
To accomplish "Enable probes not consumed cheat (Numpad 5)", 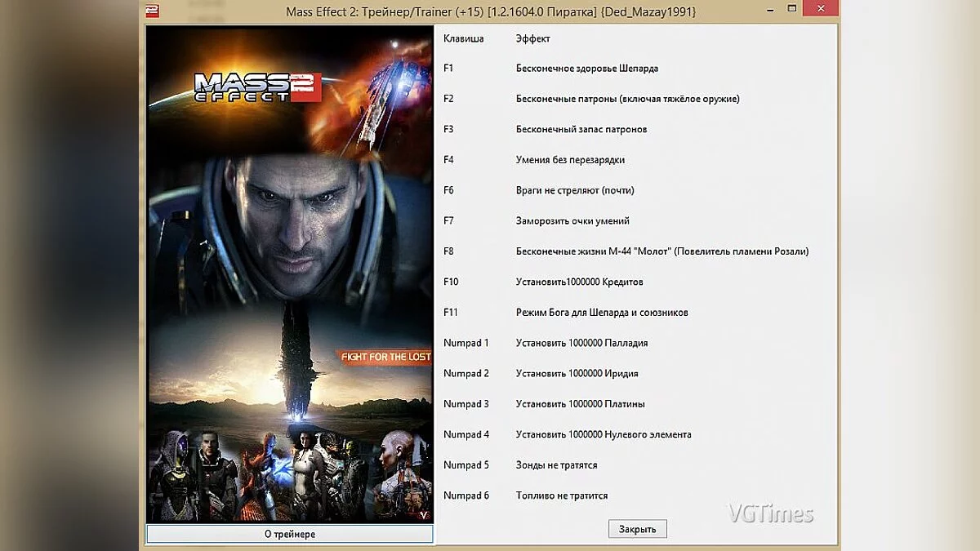I will click(x=555, y=464).
